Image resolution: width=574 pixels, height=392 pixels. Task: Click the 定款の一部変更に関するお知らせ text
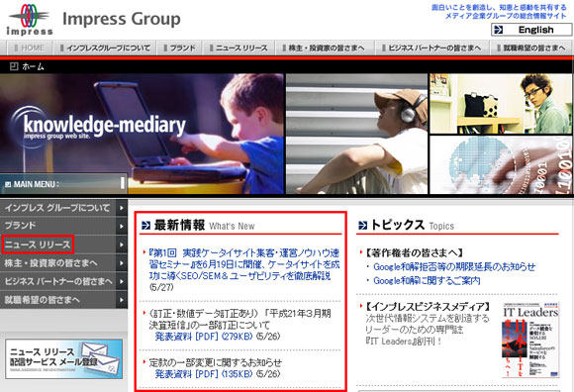pos(216,362)
